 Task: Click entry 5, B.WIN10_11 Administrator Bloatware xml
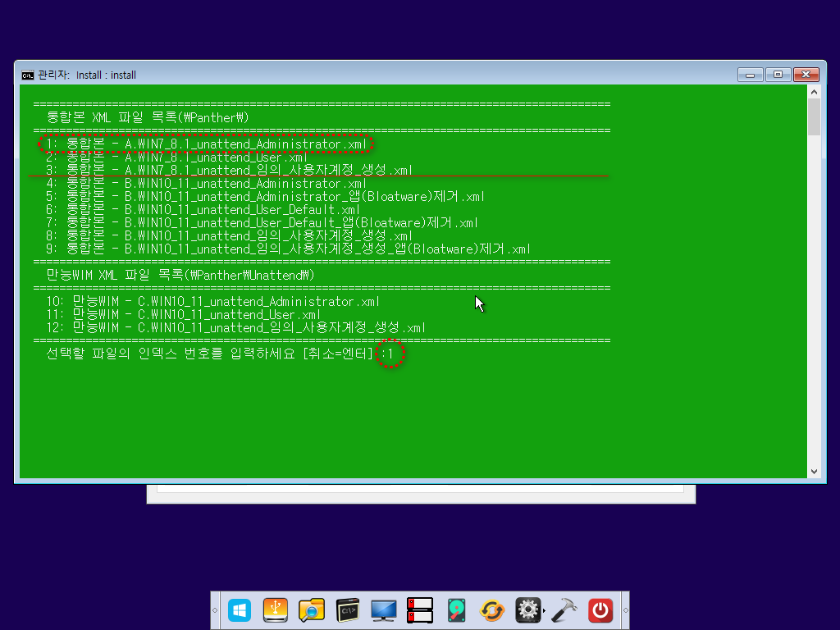coord(265,197)
